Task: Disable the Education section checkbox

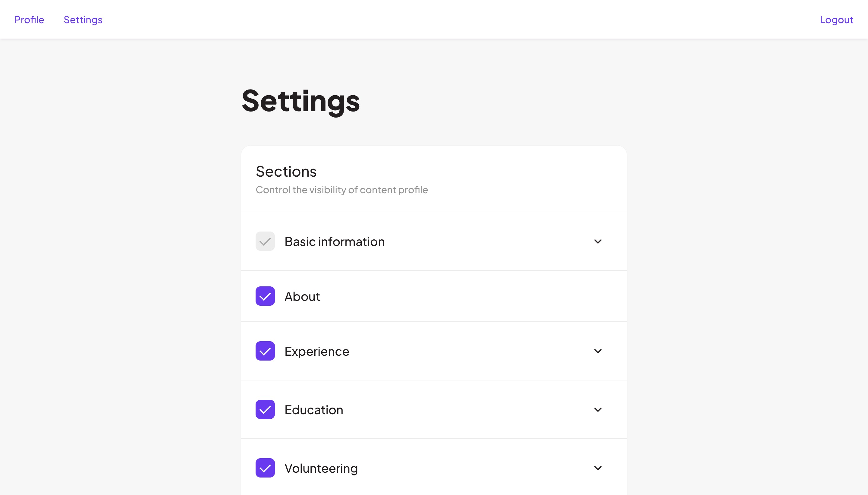Action: click(x=265, y=409)
